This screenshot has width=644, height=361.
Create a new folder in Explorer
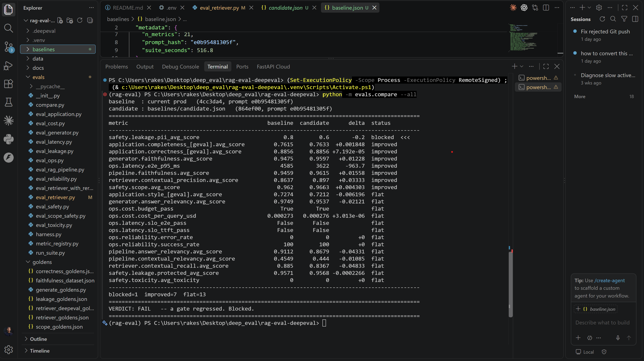point(70,20)
